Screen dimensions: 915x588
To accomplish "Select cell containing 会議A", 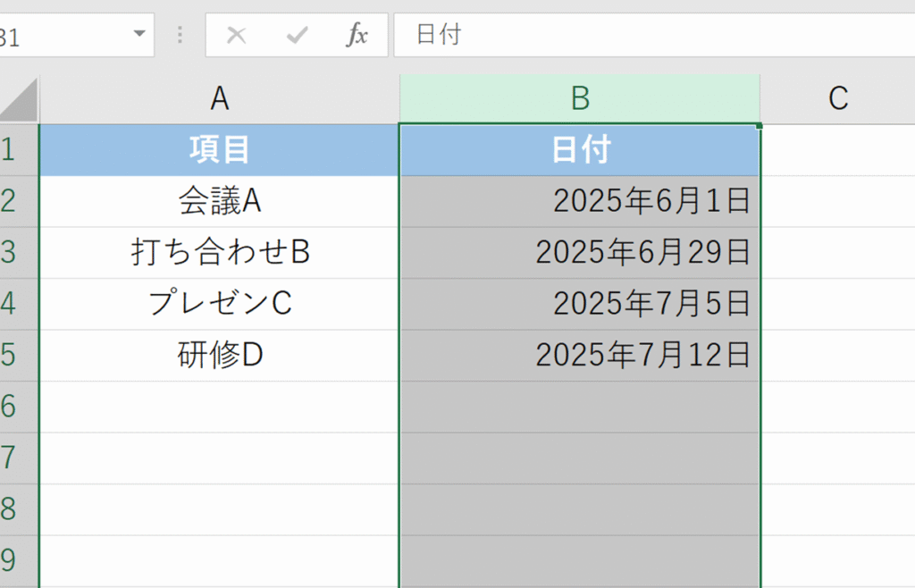I will pyautogui.click(x=220, y=202).
